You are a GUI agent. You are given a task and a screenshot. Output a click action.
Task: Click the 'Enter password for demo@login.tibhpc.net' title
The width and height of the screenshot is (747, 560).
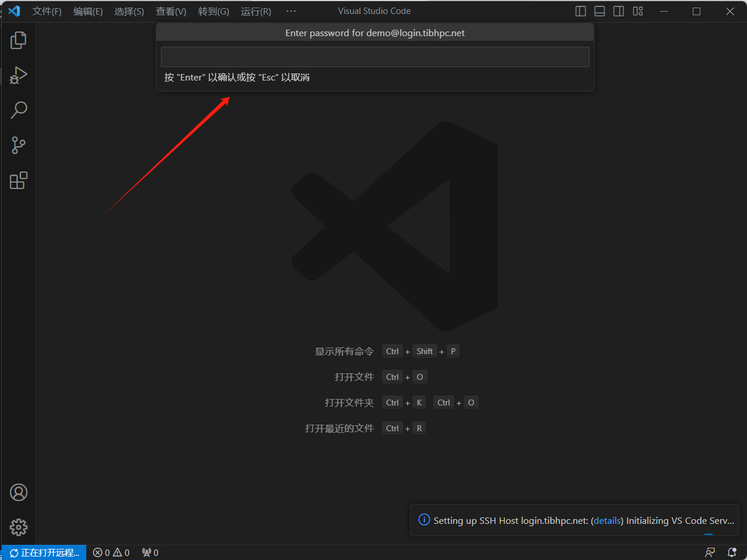pos(375,33)
